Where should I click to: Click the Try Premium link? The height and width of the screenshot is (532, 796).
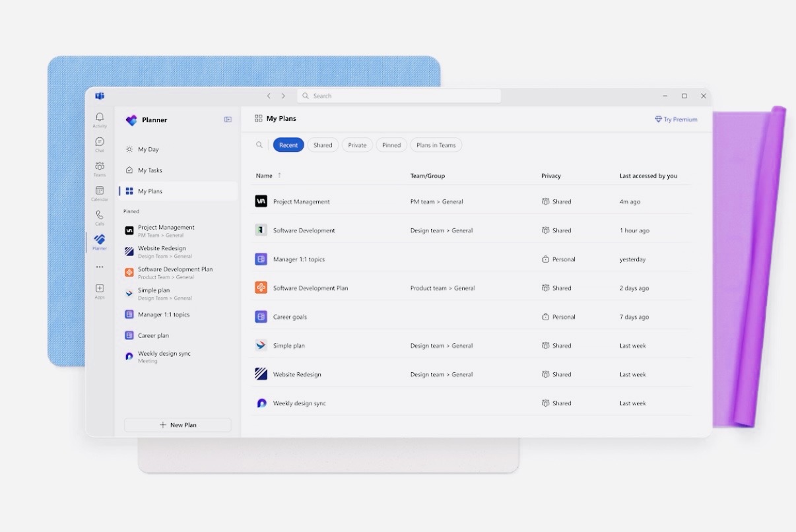pyautogui.click(x=676, y=119)
